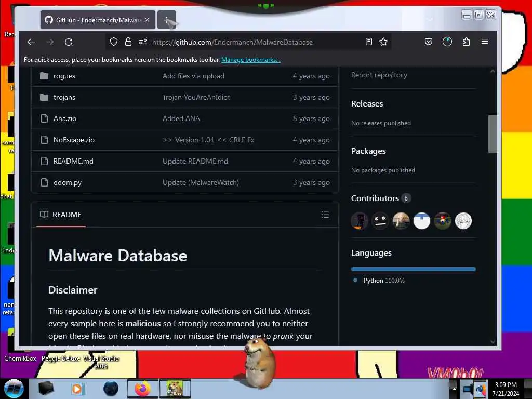This screenshot has width=532, height=399.
Task: Open the Windows Start button
Action: click(x=14, y=389)
